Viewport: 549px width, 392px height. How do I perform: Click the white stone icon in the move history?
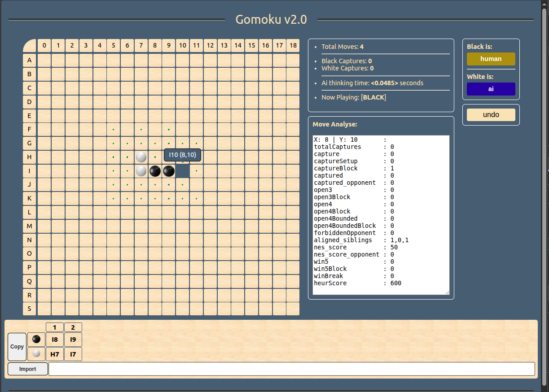point(36,354)
